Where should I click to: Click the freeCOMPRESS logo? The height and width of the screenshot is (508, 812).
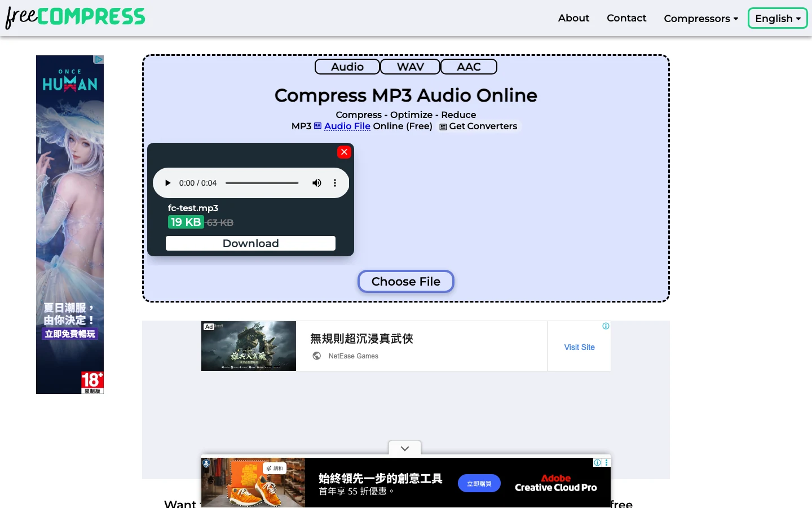pyautogui.click(x=75, y=17)
